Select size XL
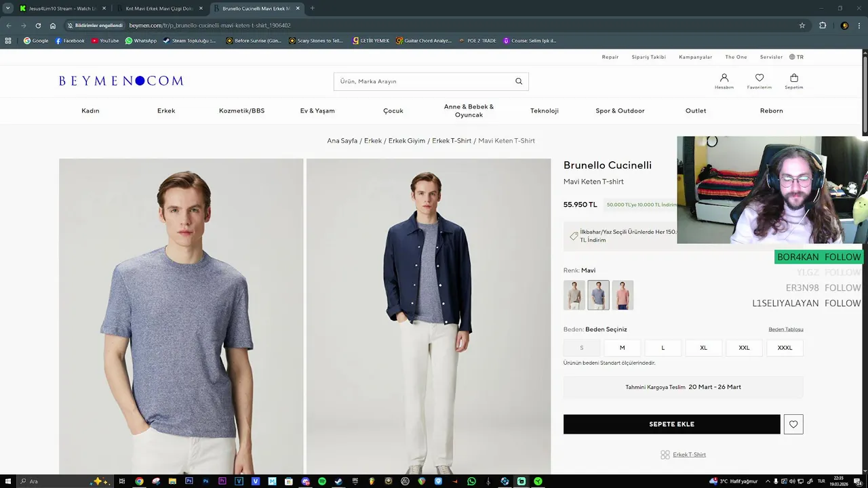Viewport: 868px width, 488px height. pos(703,348)
